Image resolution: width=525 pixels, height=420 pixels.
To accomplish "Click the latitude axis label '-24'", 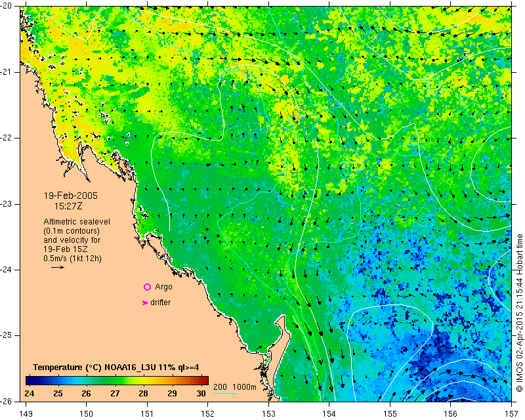I will [7, 270].
